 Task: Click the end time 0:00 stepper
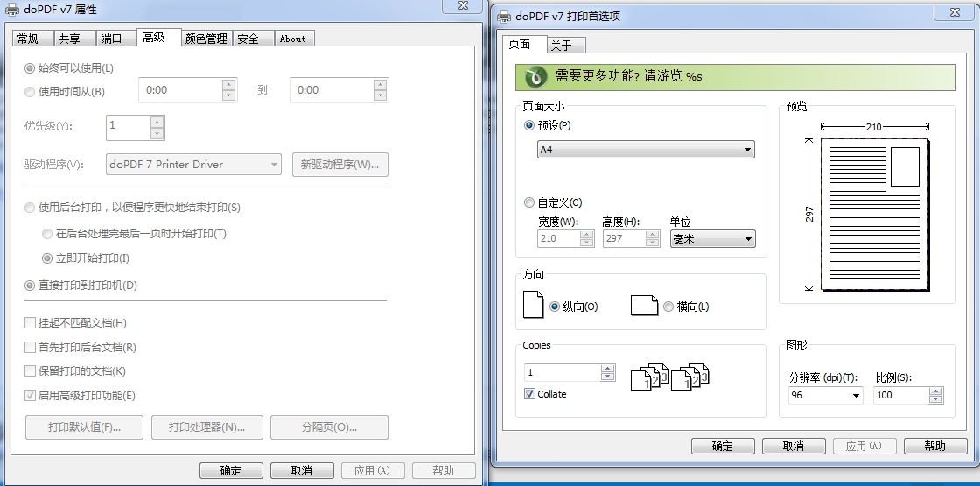coord(380,90)
